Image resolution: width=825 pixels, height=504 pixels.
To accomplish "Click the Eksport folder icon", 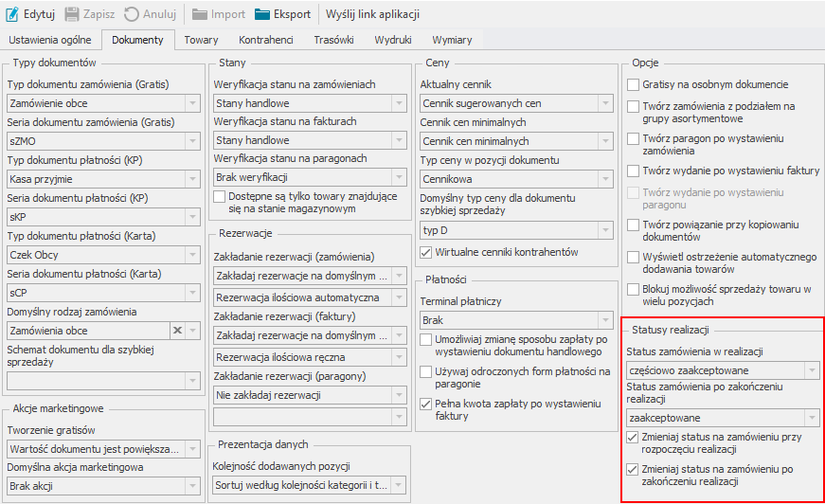I will tap(262, 14).
